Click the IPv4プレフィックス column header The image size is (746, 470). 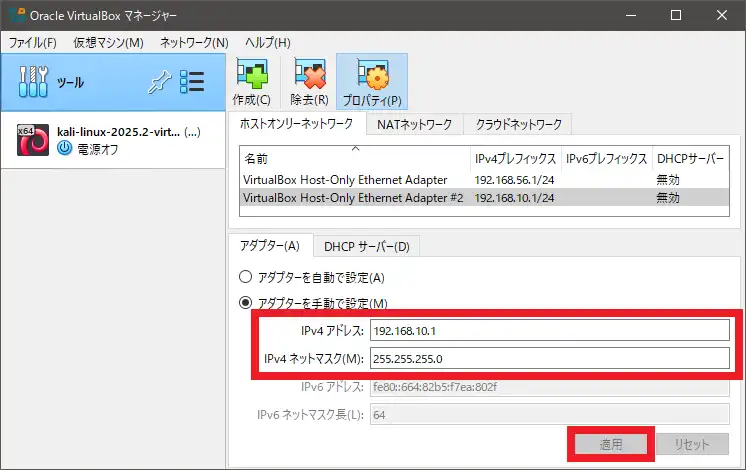point(516,158)
